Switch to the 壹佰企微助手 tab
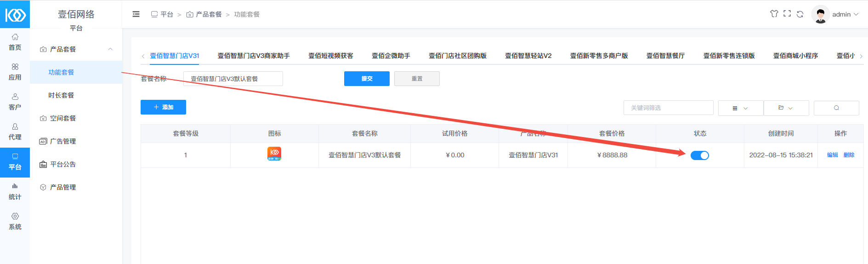 click(391, 56)
